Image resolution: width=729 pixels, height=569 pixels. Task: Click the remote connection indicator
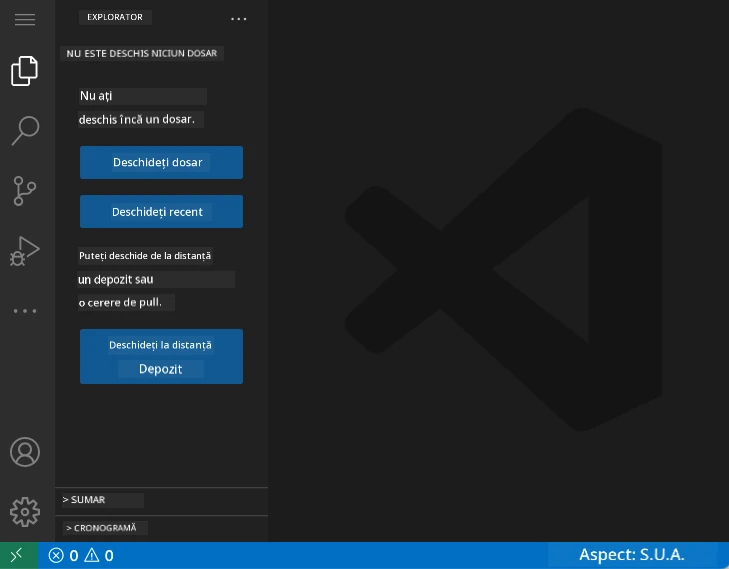click(19, 555)
